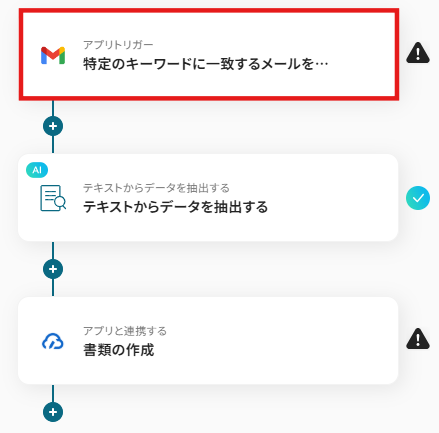Open the red-outlined app trigger card
Viewport: 439px width, 433px height.
[209, 55]
